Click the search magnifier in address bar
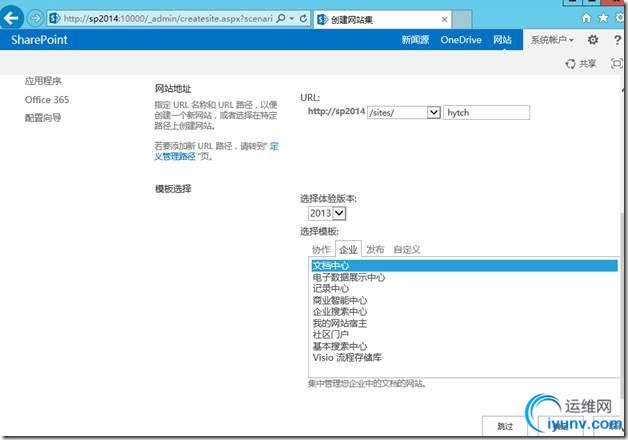This screenshot has width=628, height=440. pyautogui.click(x=281, y=18)
